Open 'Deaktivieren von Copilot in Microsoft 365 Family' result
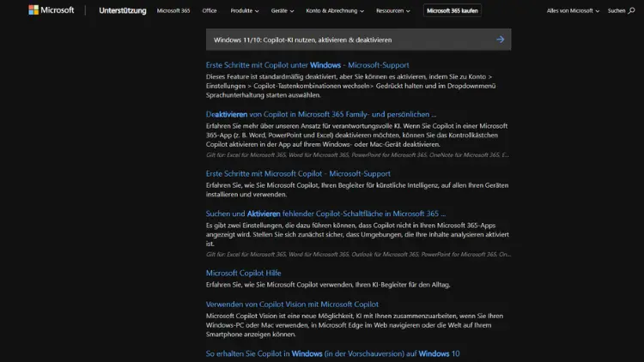644x362 pixels. (321, 114)
